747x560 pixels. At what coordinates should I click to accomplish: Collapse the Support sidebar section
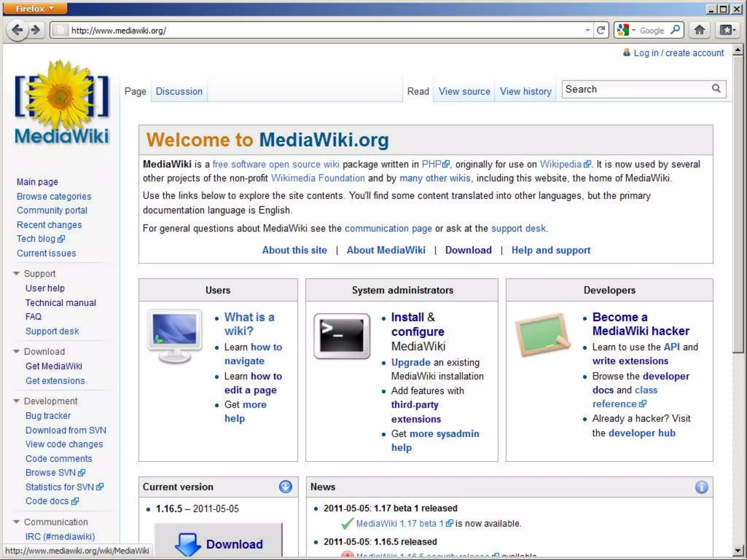(16, 273)
